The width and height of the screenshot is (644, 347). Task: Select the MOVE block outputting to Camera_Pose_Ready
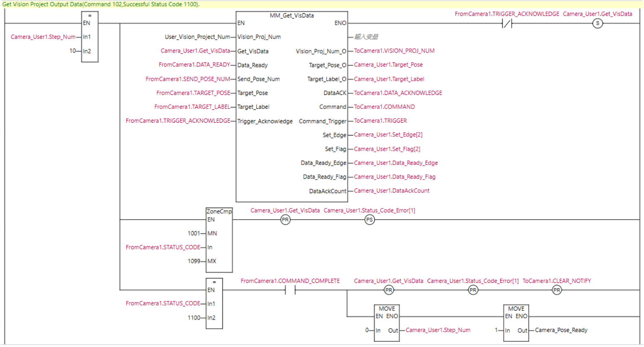click(x=516, y=323)
